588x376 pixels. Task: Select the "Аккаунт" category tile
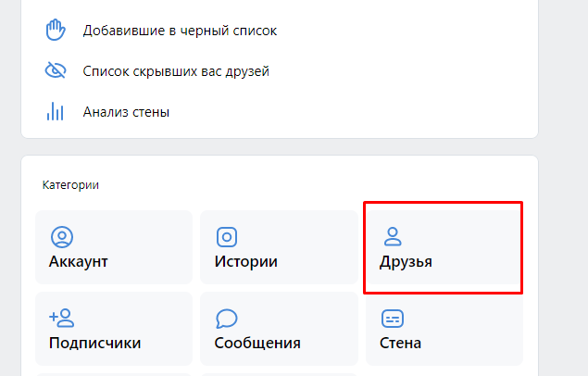pos(114,247)
